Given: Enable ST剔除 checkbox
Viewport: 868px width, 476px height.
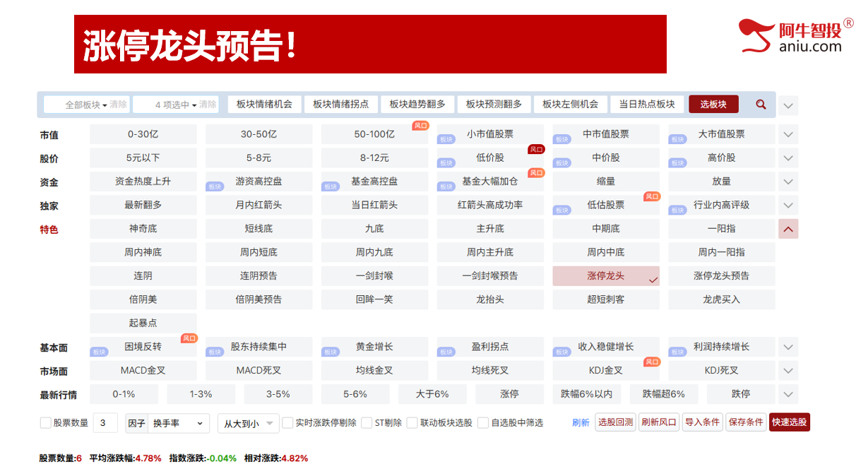Looking at the screenshot, I should [x=367, y=423].
